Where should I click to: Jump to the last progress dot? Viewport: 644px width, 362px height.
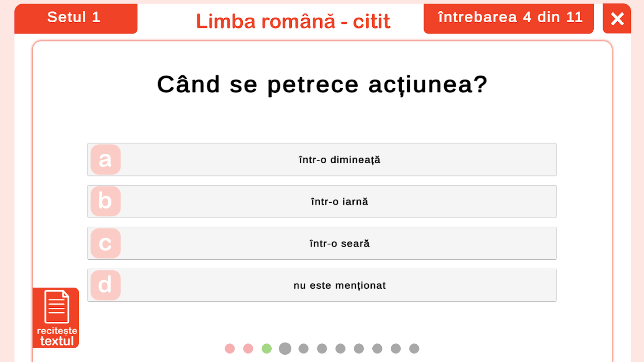pos(414,348)
